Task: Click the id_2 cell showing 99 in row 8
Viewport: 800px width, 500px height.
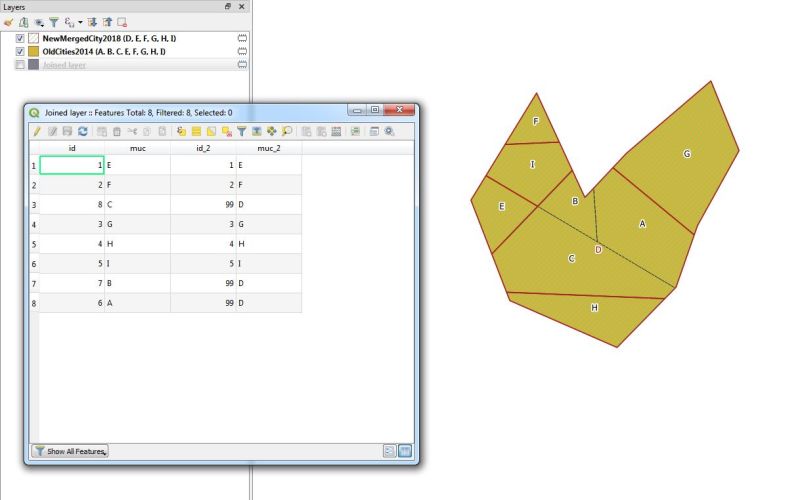Action: [x=203, y=303]
